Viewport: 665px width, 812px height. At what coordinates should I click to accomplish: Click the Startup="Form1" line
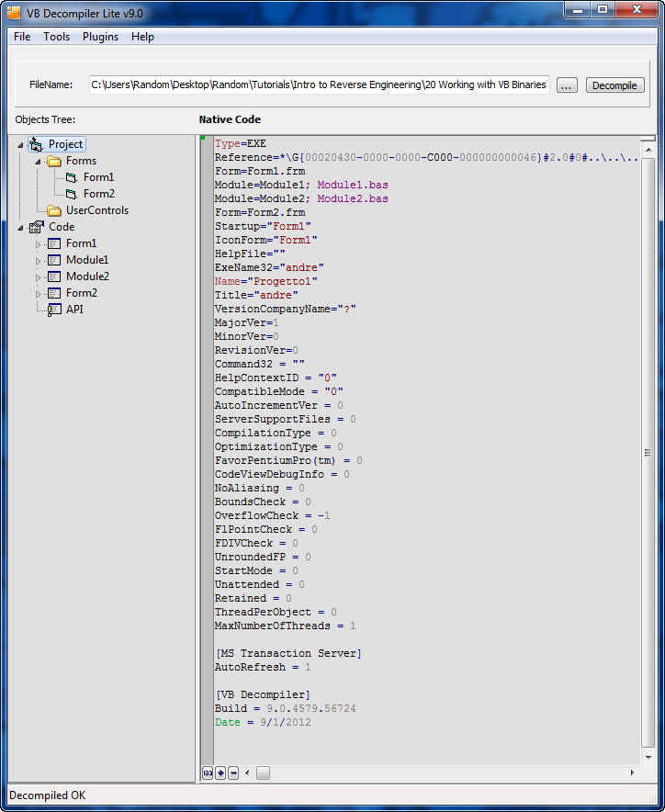(263, 226)
